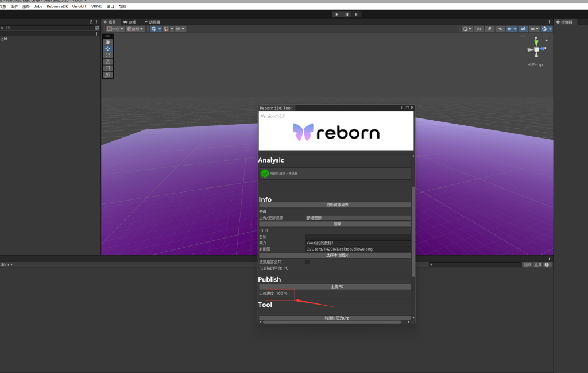Select the Rotate tool
588x373 pixels.
(x=108, y=55)
